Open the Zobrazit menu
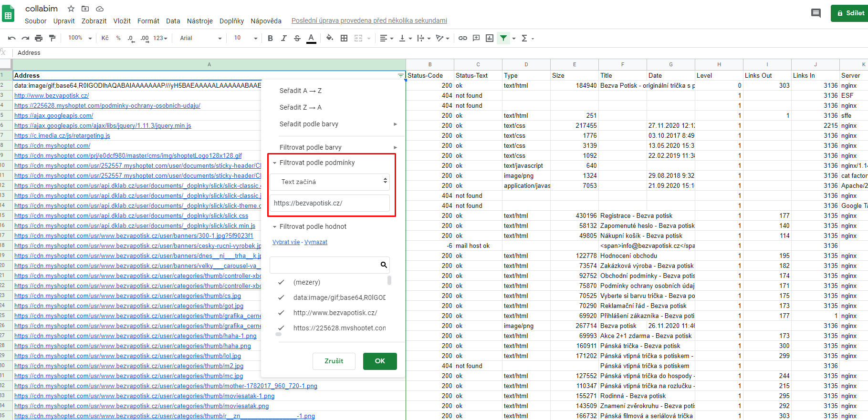The image size is (868, 420). pos(94,21)
